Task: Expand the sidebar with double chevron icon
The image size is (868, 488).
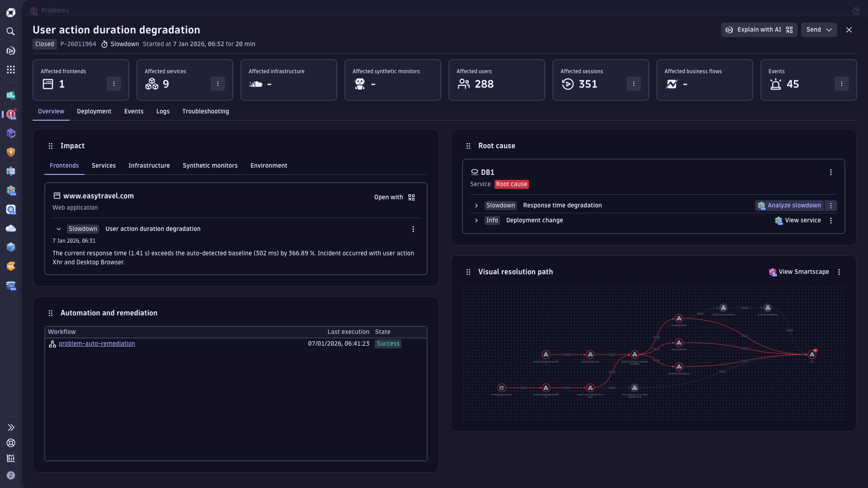Action: [11, 427]
